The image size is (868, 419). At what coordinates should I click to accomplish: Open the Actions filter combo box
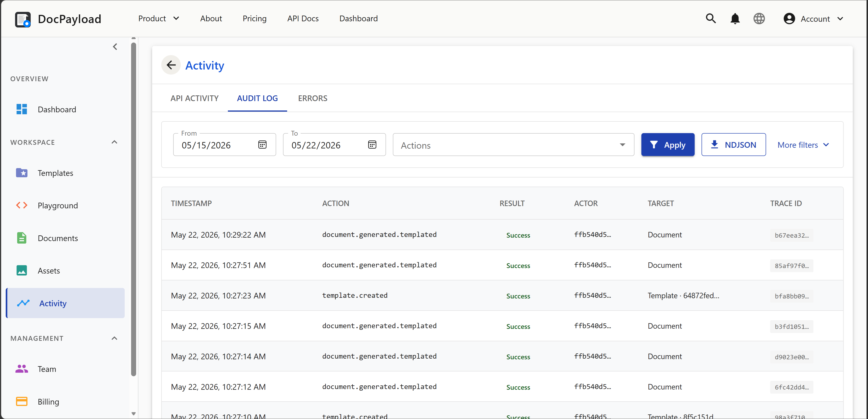[513, 145]
